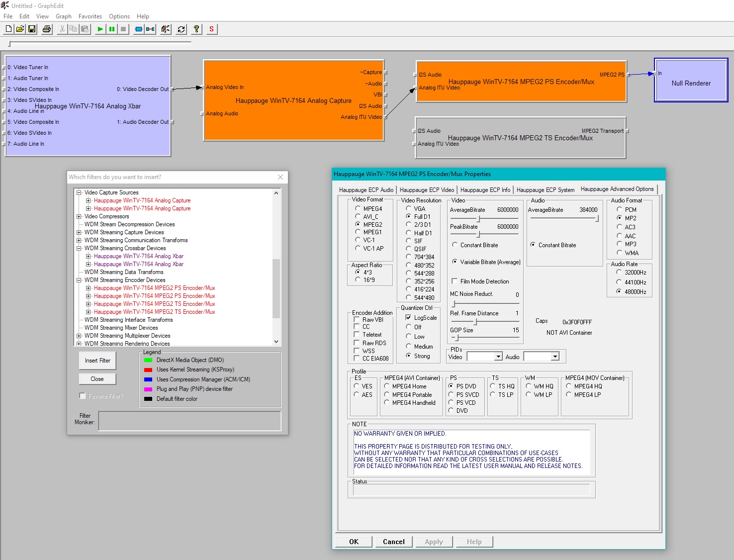The image size is (734, 560).
Task: Refresh the graph with the refresh icon
Action: 181,29
